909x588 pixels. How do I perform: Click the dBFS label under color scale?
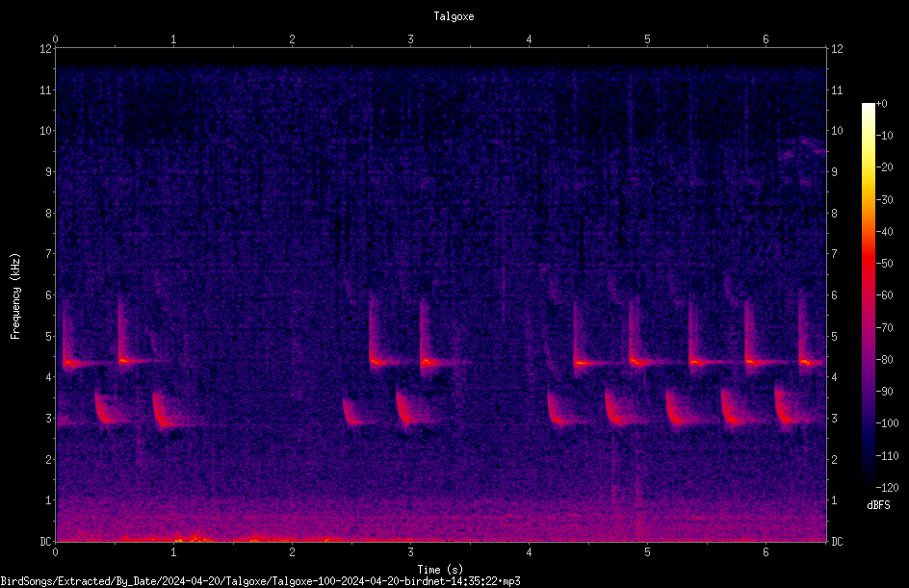click(878, 505)
